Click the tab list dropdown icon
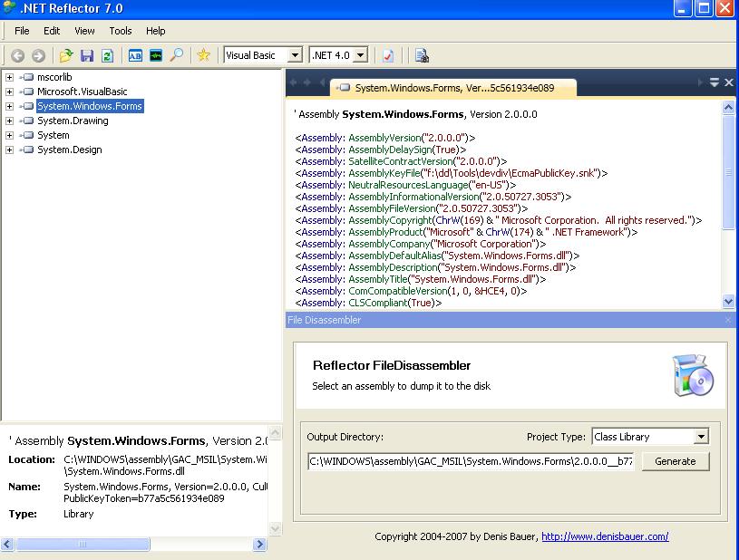This screenshot has width=739, height=560. click(x=715, y=82)
